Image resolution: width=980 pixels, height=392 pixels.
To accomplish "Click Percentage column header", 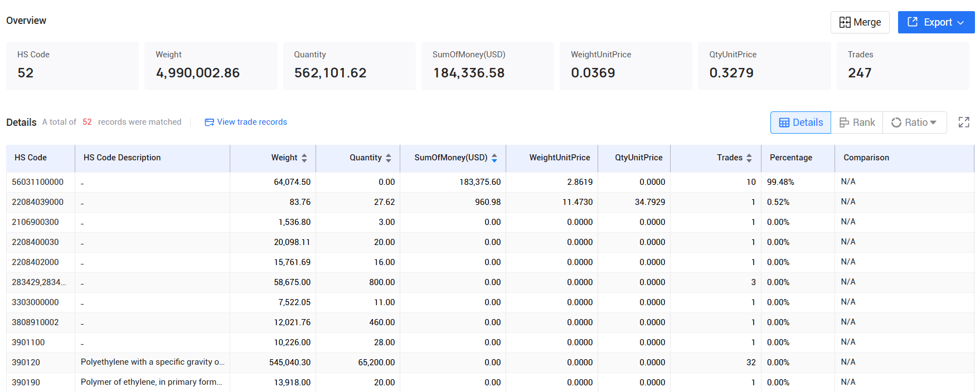I will point(798,158).
